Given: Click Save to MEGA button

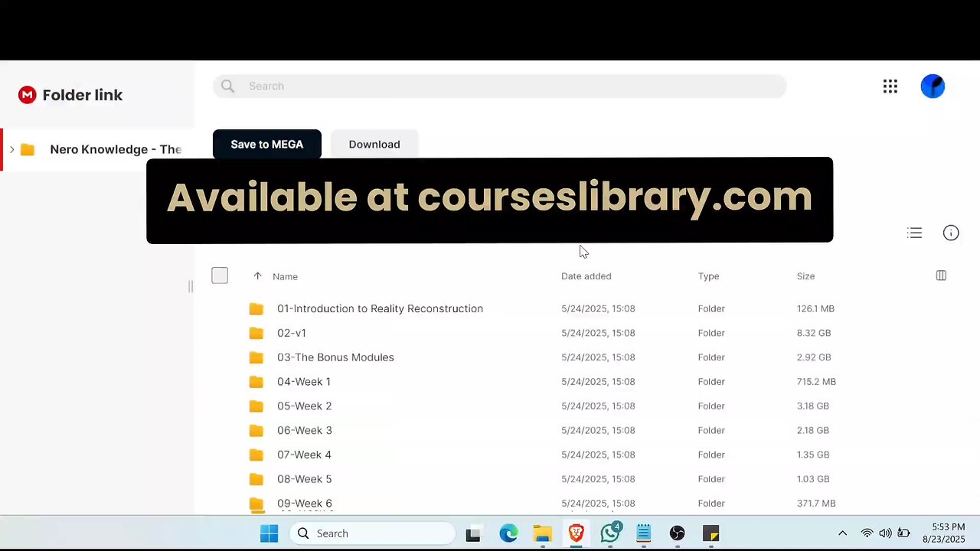Looking at the screenshot, I should tap(267, 144).
